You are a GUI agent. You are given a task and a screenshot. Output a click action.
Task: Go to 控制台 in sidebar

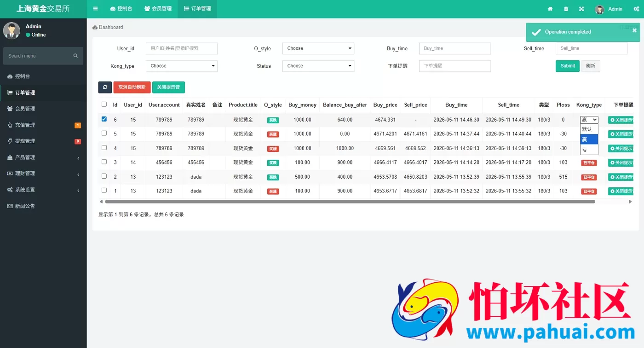43,76
